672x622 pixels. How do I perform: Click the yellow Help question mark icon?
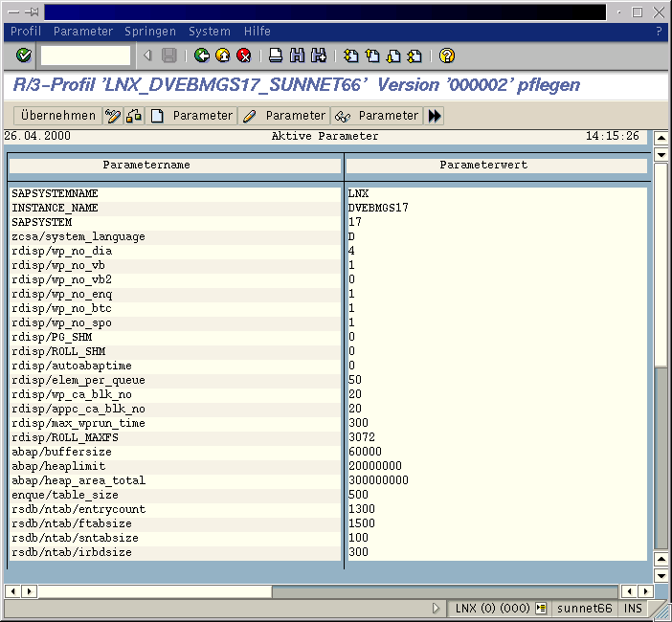tap(446, 56)
